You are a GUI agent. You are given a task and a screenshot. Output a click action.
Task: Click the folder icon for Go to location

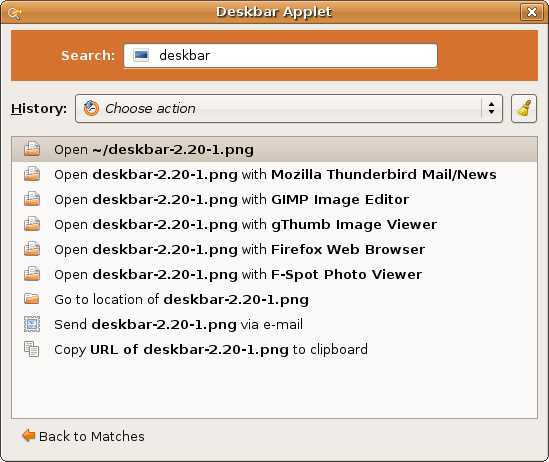click(32, 299)
